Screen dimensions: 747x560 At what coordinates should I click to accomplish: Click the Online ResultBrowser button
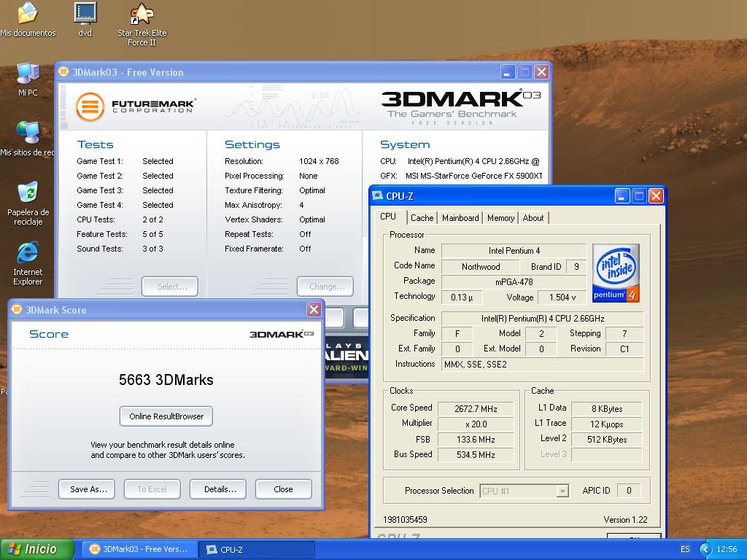(166, 416)
